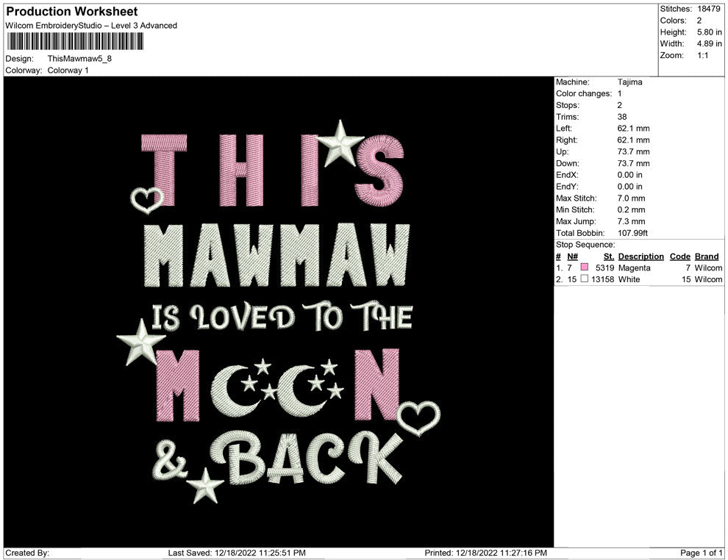Select the Trims value 38
The width and height of the screenshot is (728, 560).
(x=621, y=116)
